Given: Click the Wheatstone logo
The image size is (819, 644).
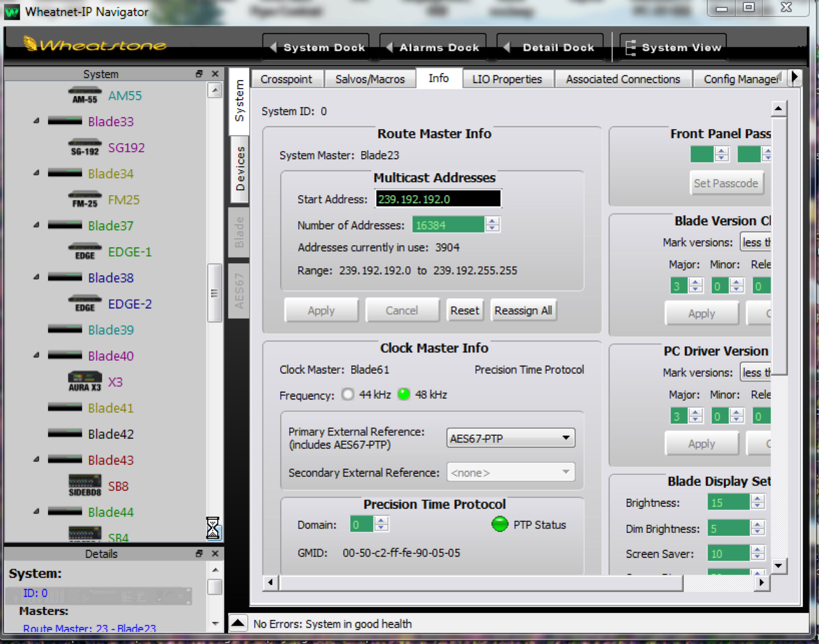Looking at the screenshot, I should (94, 44).
